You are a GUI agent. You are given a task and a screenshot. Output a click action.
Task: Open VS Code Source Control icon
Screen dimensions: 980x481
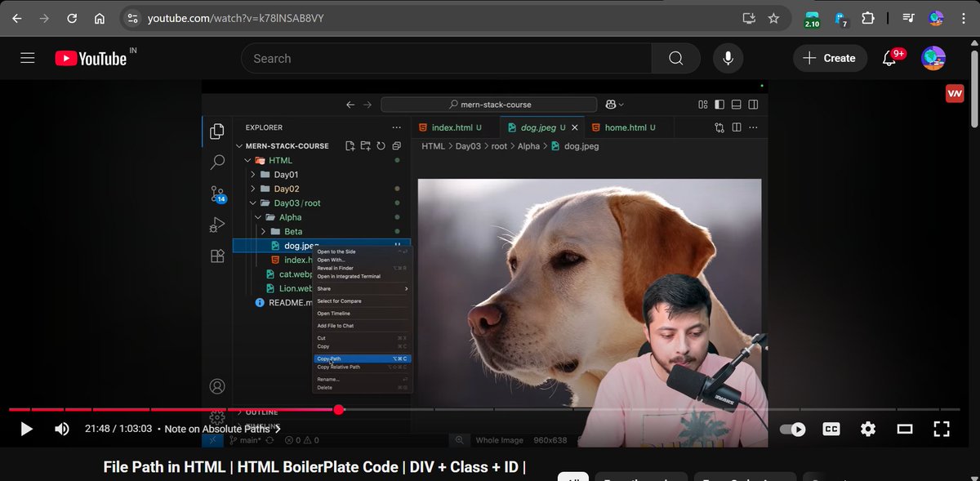[217, 194]
